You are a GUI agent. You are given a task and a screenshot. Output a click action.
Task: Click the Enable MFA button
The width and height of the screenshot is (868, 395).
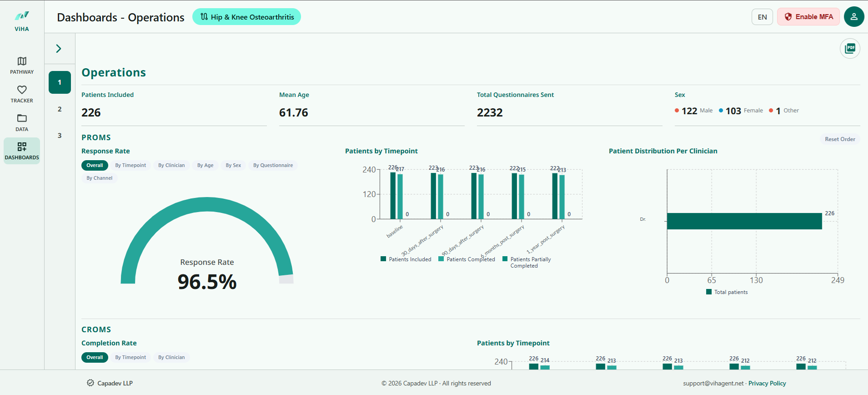pyautogui.click(x=808, y=17)
